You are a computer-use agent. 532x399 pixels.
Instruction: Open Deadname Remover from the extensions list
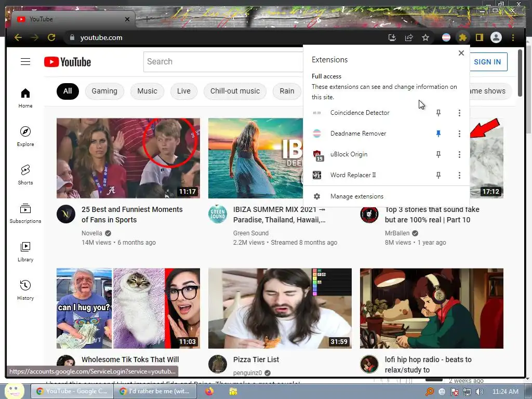(x=358, y=134)
